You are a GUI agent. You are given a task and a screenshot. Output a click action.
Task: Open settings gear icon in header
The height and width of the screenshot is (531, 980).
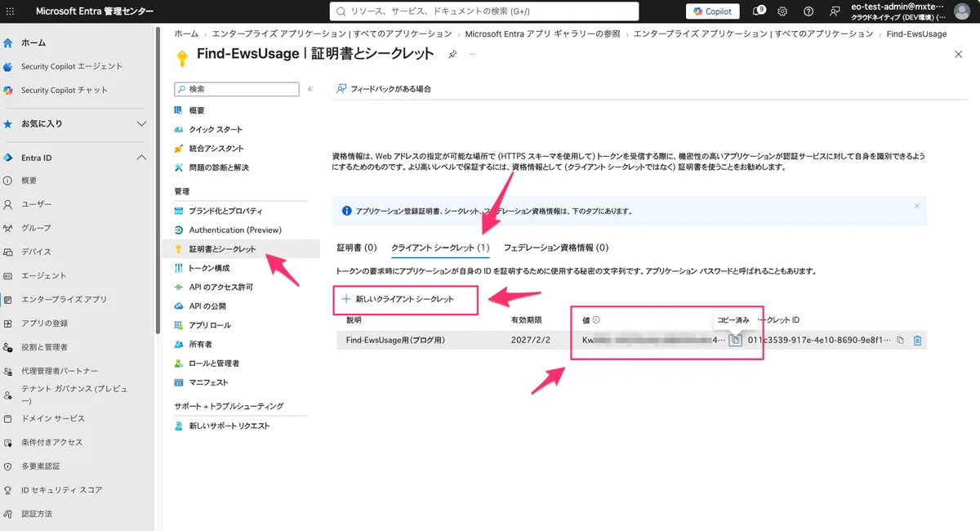782,11
